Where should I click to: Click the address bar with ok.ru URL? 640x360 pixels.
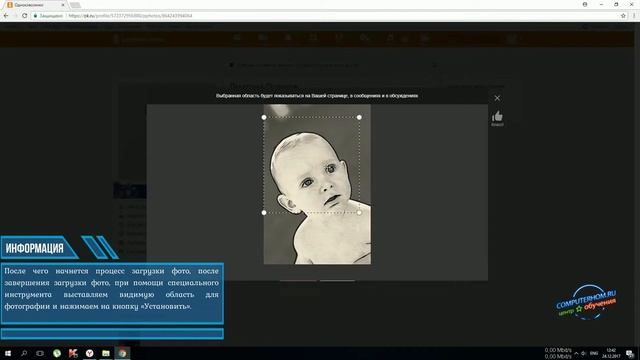[324, 16]
